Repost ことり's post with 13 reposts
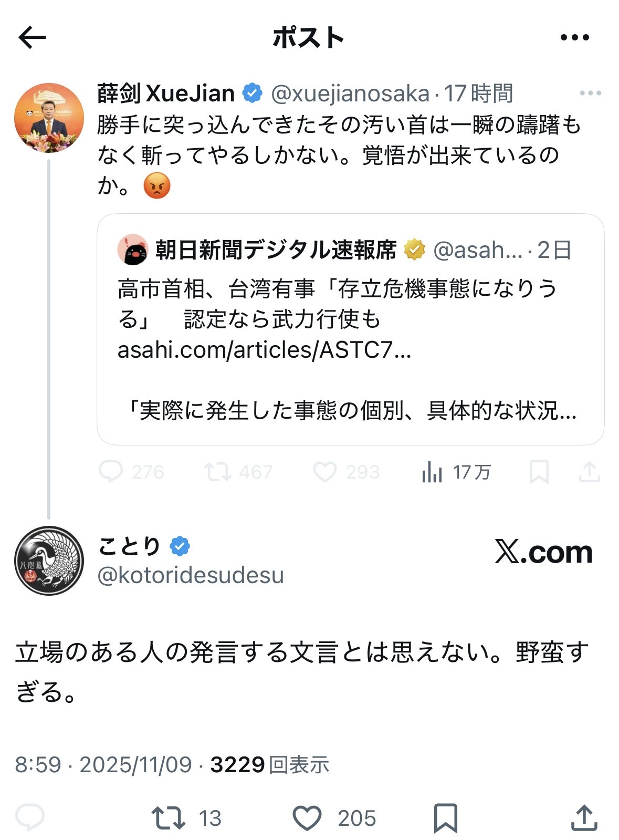Screen dimensions: 619x840 coord(168,818)
